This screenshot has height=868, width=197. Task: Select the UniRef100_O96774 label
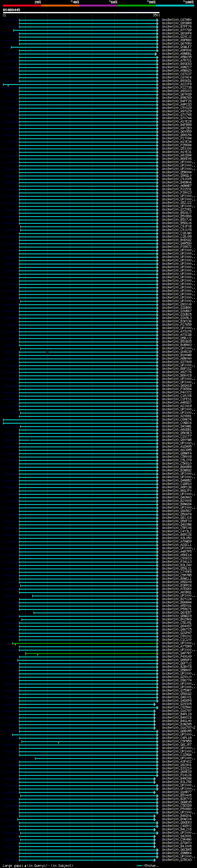(x=177, y=680)
